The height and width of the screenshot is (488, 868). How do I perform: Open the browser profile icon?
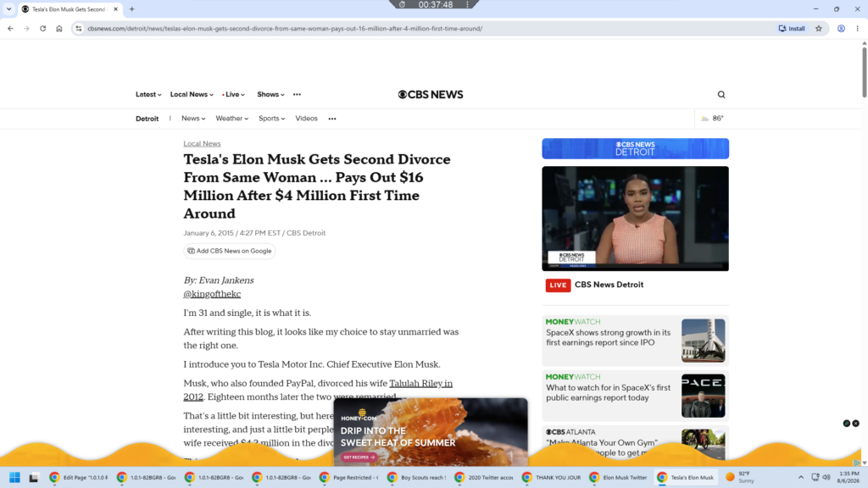point(841,28)
